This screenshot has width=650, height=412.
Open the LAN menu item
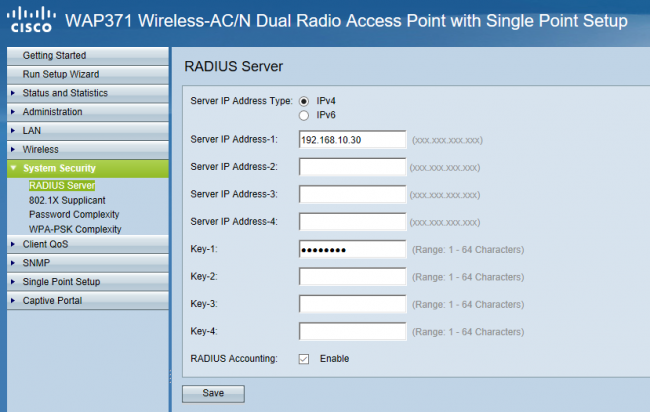coord(88,131)
